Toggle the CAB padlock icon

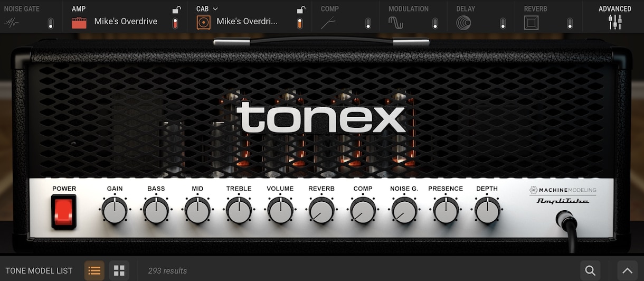coord(301,10)
